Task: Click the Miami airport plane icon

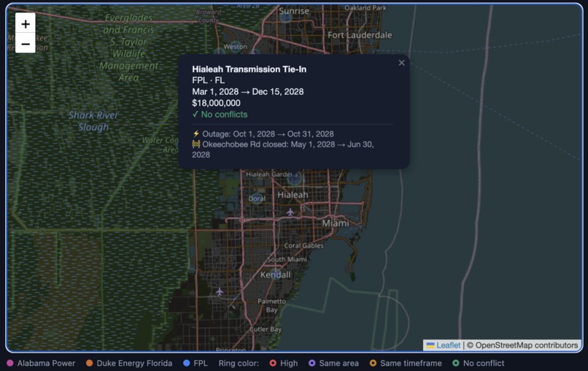Action: [x=290, y=213]
